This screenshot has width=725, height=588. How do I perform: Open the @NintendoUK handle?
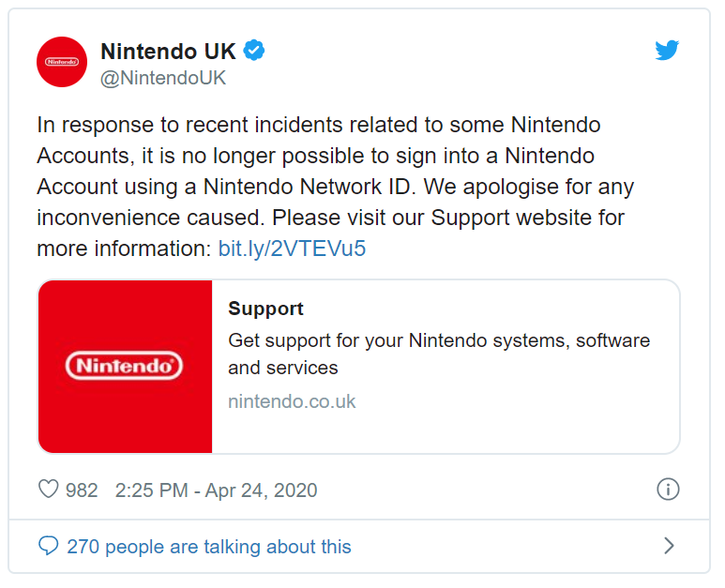163,78
